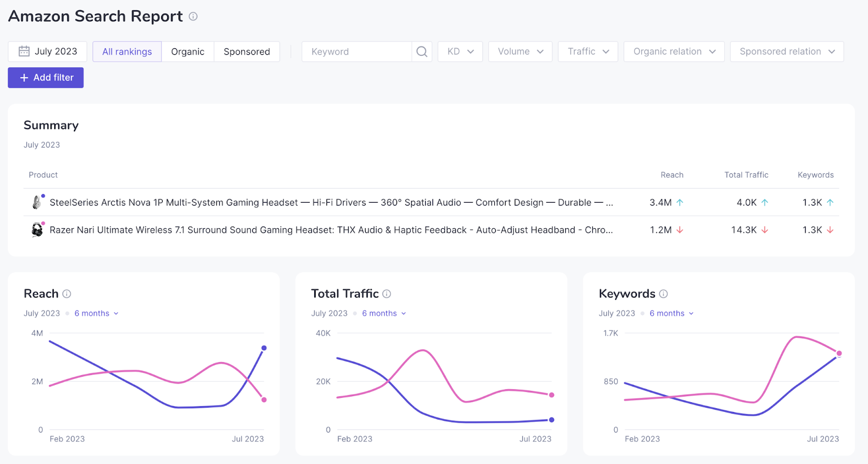868x464 pixels.
Task: Open the July 2023 date picker
Action: coord(47,51)
